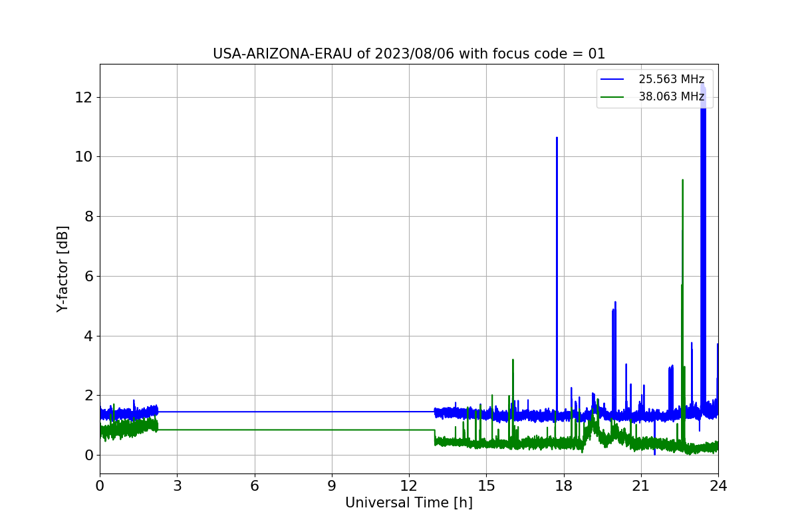Click x-axis tick label '15'
Image resolution: width=798 pixels, height=532 pixels.
coord(486,485)
